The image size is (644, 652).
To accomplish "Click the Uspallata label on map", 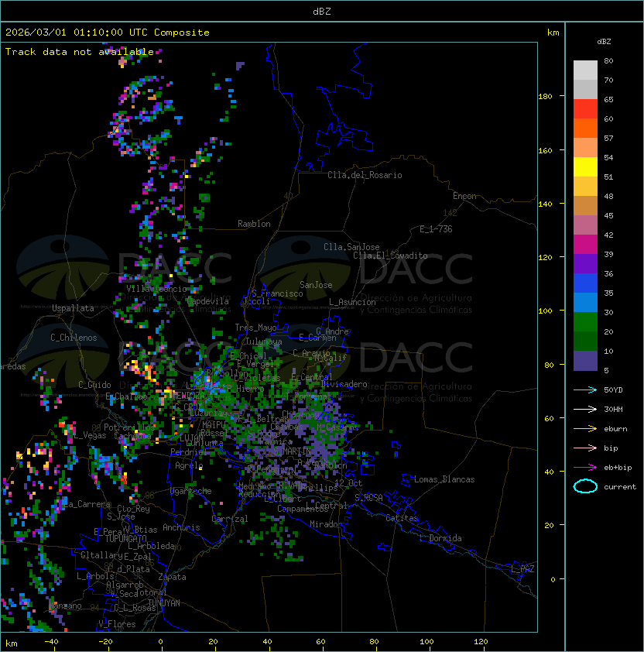I will coord(73,308).
